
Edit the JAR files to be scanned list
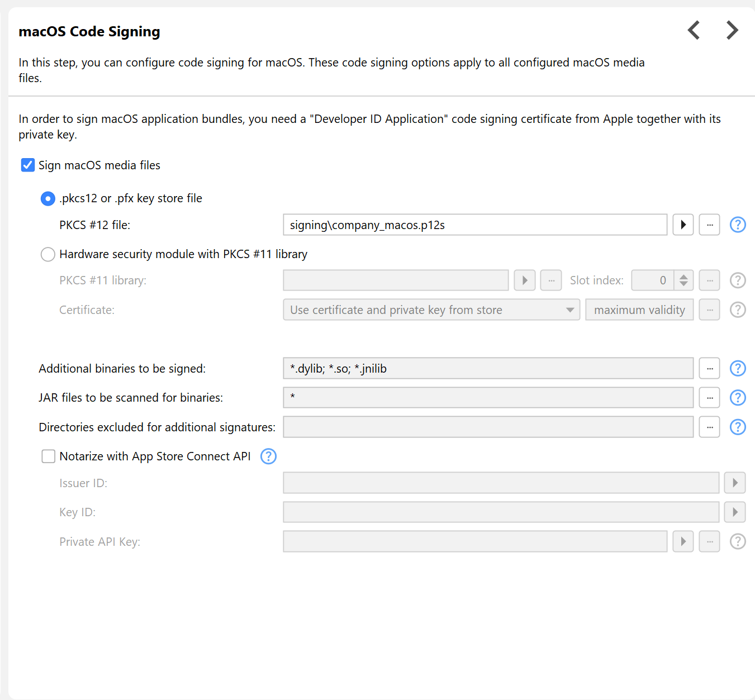(x=709, y=397)
